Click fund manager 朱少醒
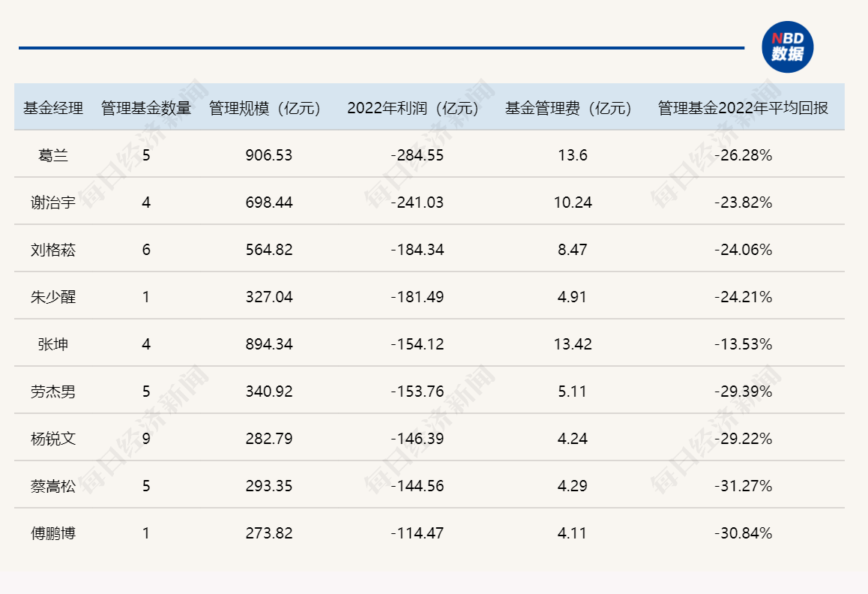This screenshot has height=594, width=868. 53,297
